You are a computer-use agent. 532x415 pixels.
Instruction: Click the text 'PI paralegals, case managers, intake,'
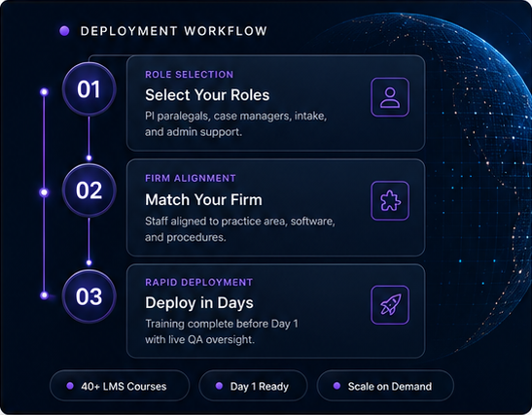point(235,116)
